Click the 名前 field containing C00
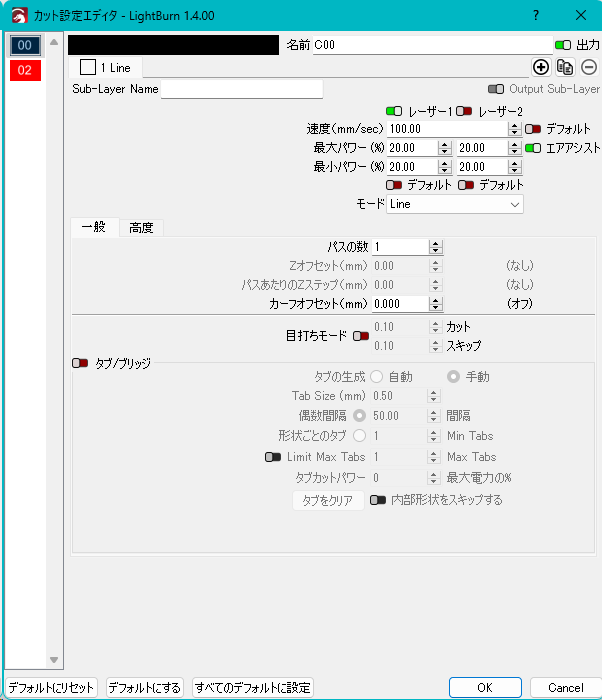Image resolution: width=602 pixels, height=700 pixels. (432, 45)
